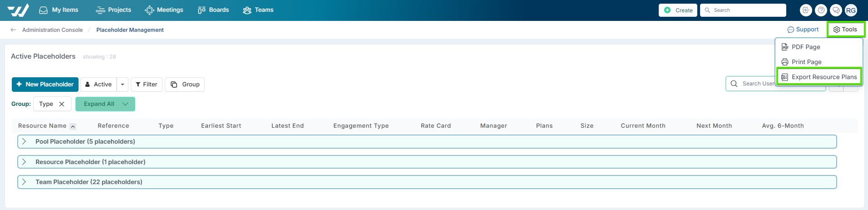Image resolution: width=868 pixels, height=210 pixels.
Task: Open the RG user avatar
Action: [851, 10]
